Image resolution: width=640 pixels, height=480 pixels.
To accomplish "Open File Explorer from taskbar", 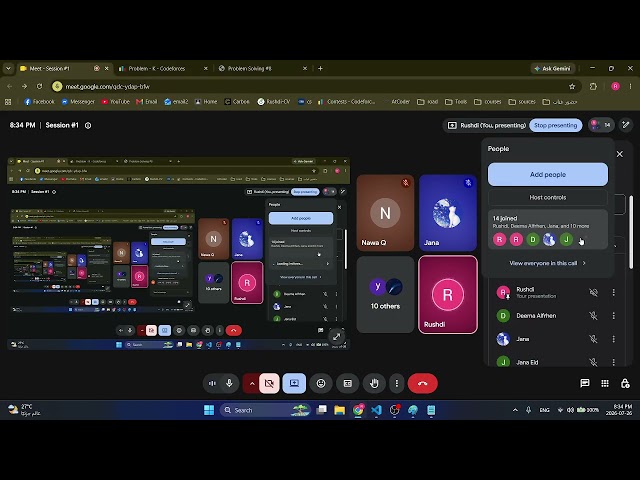I will pyautogui.click(x=340, y=410).
